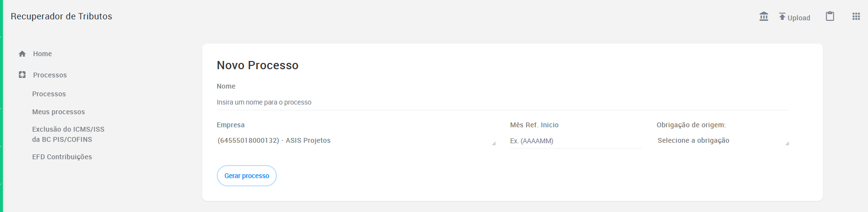Open Meus processos in sidebar

click(58, 112)
